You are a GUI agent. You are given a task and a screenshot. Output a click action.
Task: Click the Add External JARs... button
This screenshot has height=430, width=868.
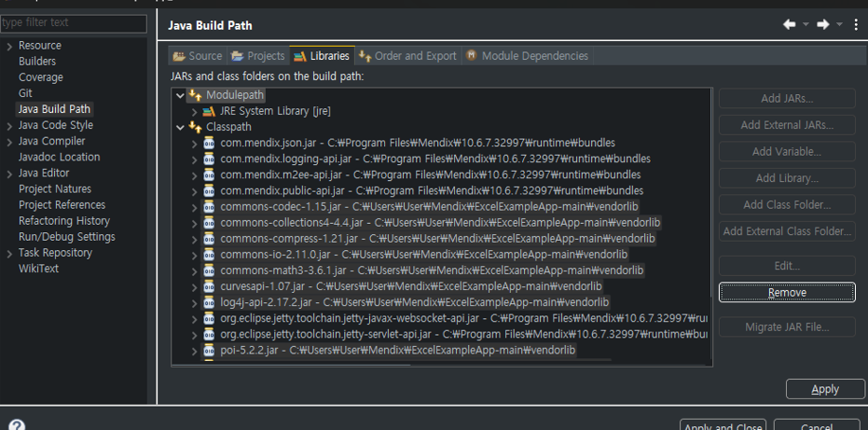click(787, 125)
